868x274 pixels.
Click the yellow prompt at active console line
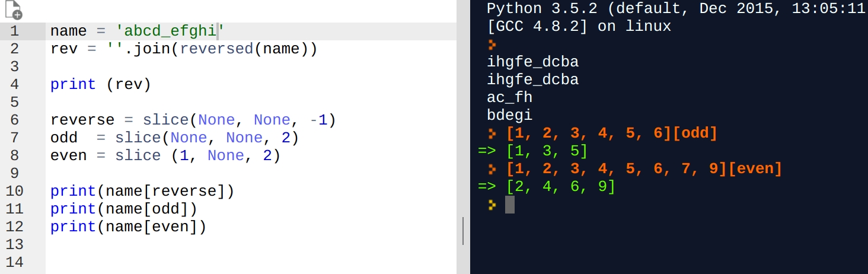492,205
